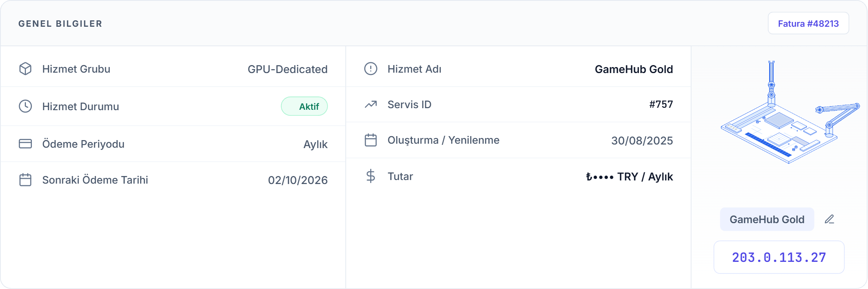Reveal the masked ₺•••• TRY / Aylık amount
The height and width of the screenshot is (289, 868).
[x=629, y=176]
